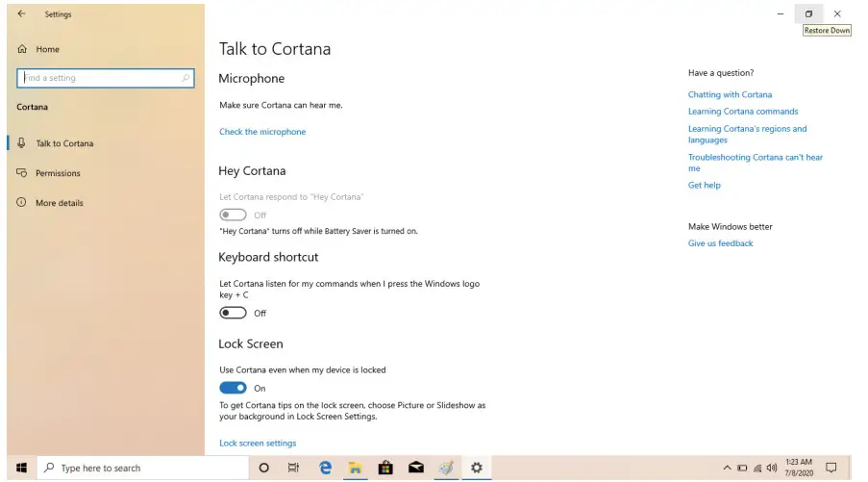The image size is (868, 482).
Task: Click the Home house icon
Action: (x=22, y=49)
